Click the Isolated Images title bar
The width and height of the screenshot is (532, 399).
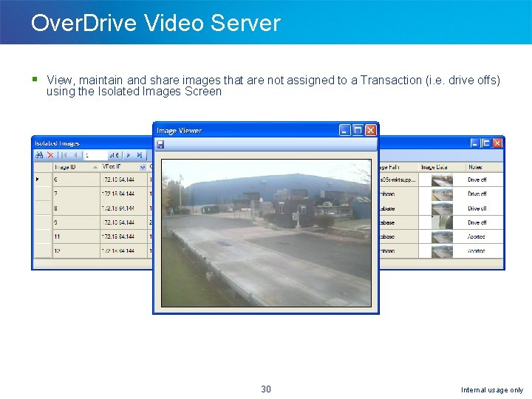(x=92, y=143)
